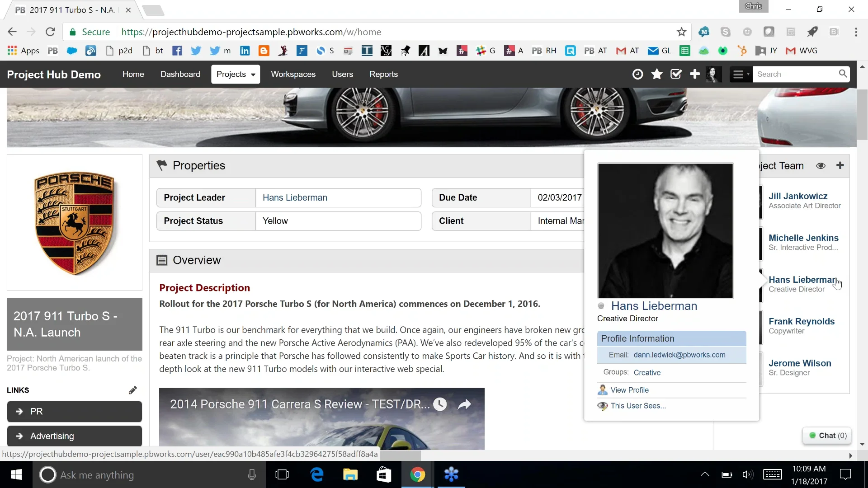Open Microsoft Edge from taskbar

click(x=317, y=474)
